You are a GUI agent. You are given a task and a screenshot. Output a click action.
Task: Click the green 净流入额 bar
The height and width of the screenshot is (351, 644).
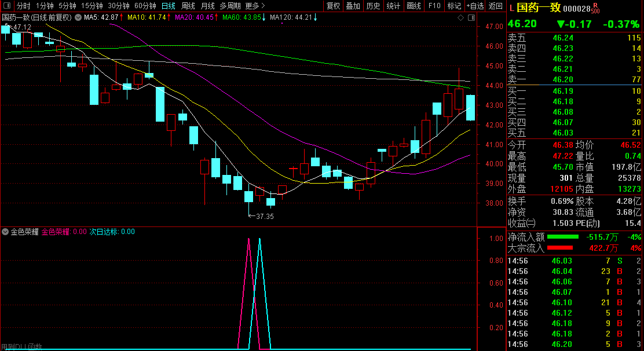pyautogui.click(x=563, y=237)
